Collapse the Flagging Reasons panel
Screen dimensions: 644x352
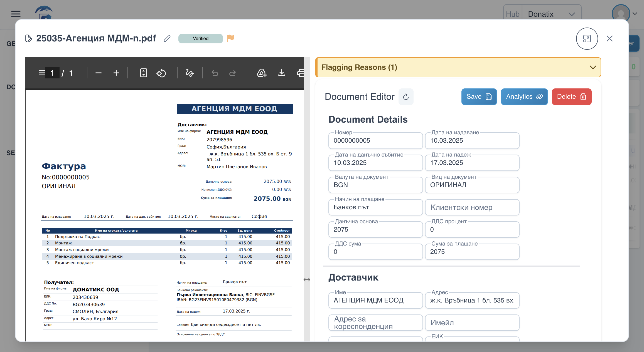tap(593, 67)
